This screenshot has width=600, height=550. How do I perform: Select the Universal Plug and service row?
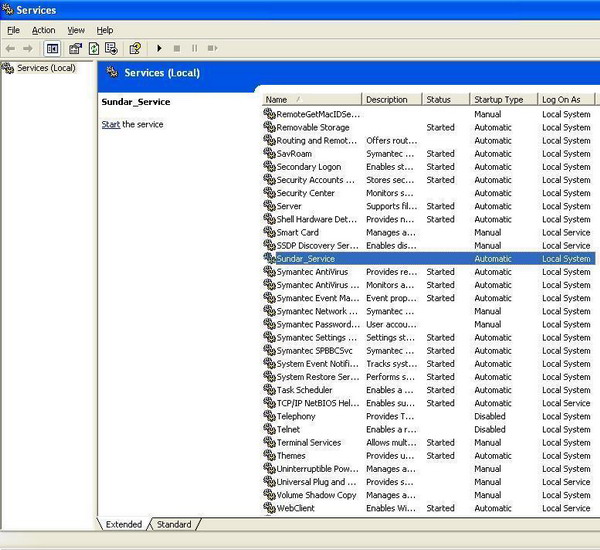point(429,481)
